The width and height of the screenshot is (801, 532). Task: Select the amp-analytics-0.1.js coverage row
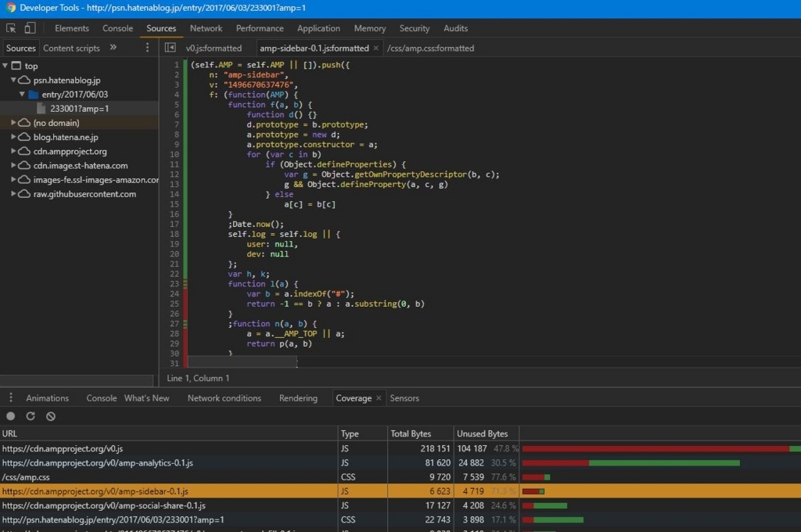(98, 463)
